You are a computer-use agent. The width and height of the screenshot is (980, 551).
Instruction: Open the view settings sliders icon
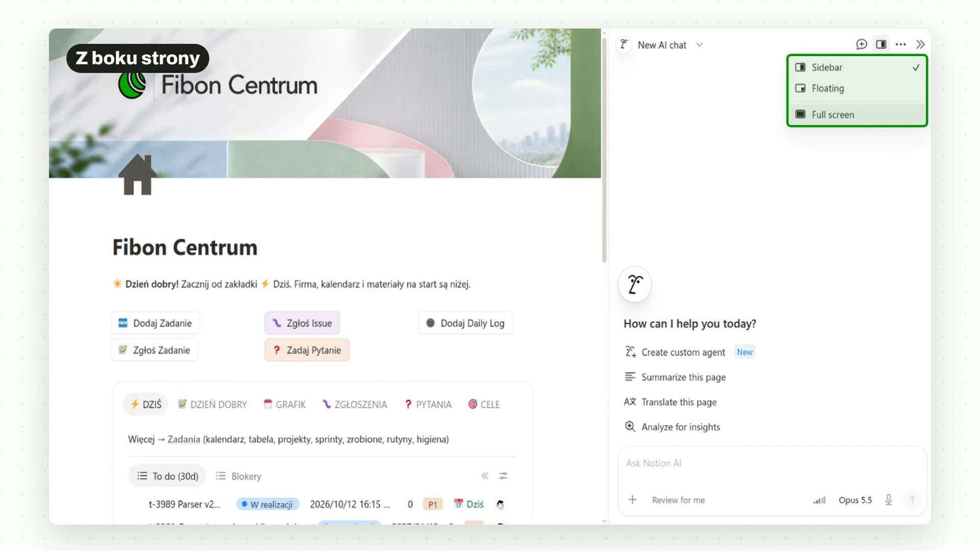pos(503,476)
